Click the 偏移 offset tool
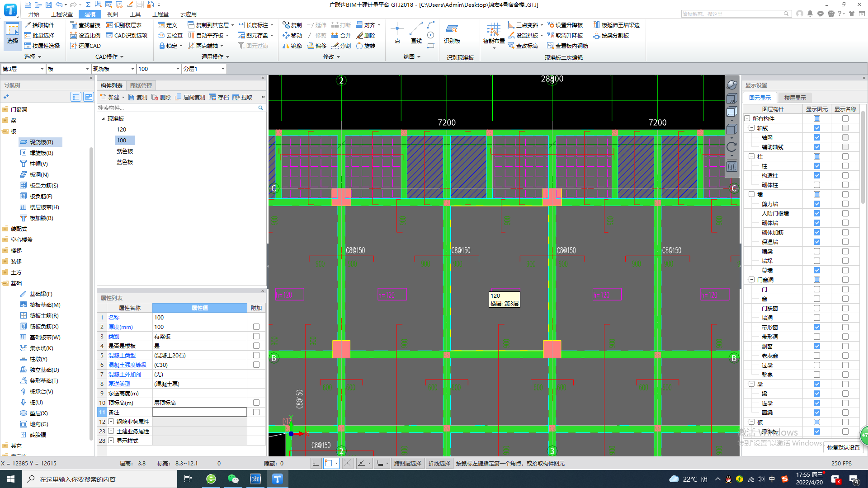The image size is (868, 488). (x=316, y=46)
